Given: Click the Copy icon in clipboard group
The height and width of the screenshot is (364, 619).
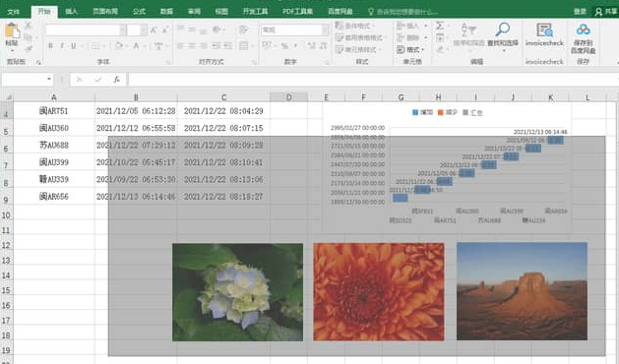Looking at the screenshot, I should (29, 38).
